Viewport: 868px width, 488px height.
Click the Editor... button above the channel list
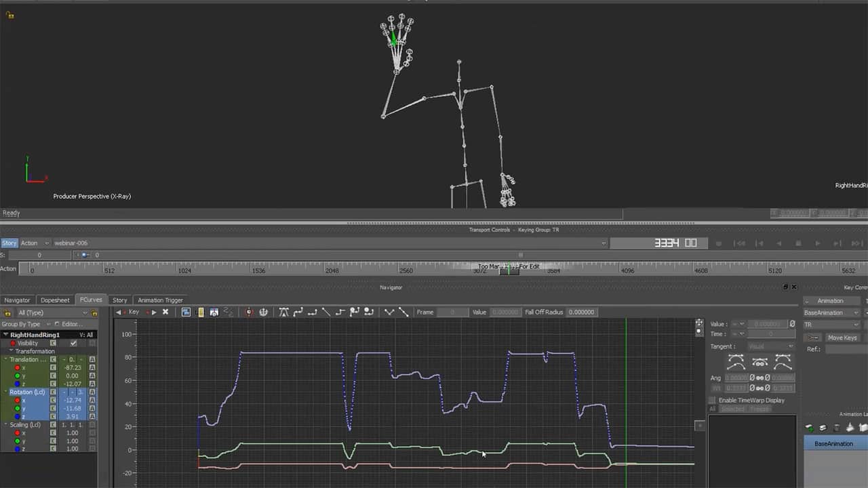coord(72,324)
